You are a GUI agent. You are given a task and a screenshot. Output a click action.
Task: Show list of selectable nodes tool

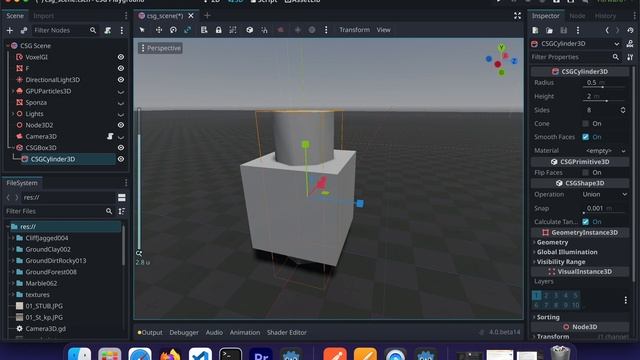pyautogui.click(x=204, y=30)
